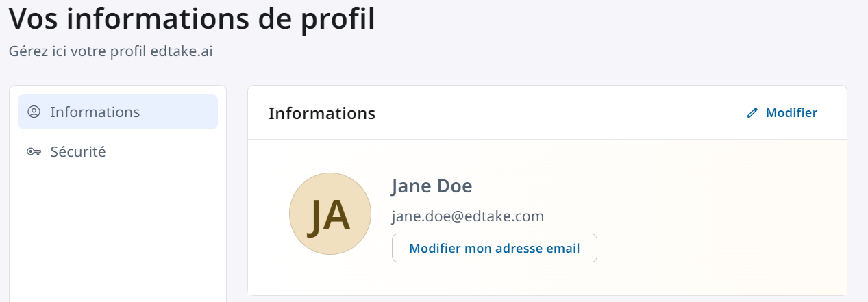Click the Informations card heading
Viewport: 868px width, 302px height.
coord(322,113)
